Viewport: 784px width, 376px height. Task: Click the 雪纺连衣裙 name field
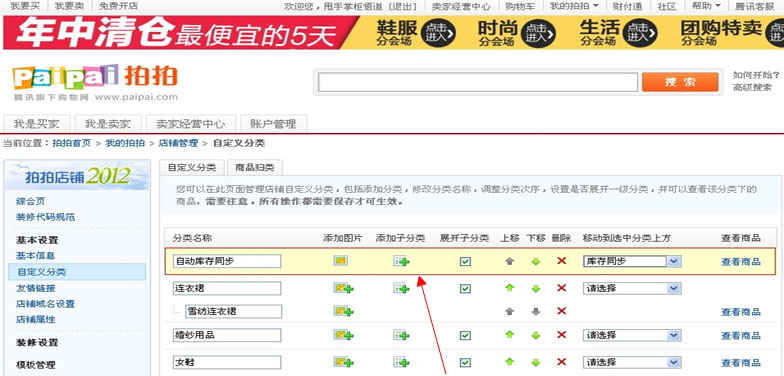(x=234, y=312)
